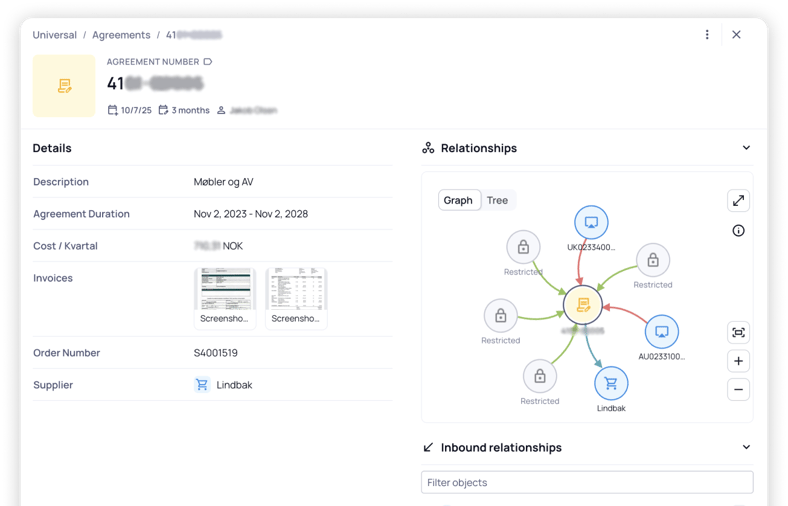
Task: Select the Lindbak supplier node in graph
Action: click(611, 383)
